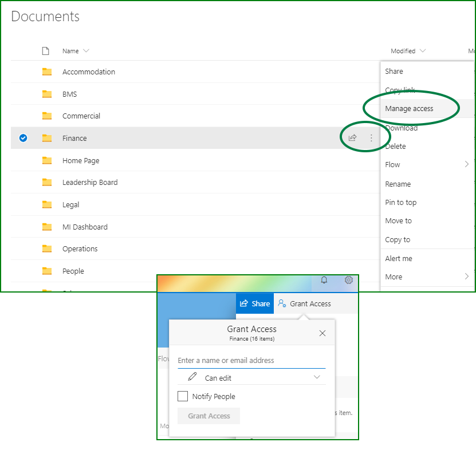Click the 'Finance (16 items)' subtitle
The height and width of the screenshot is (458, 476).
(251, 339)
